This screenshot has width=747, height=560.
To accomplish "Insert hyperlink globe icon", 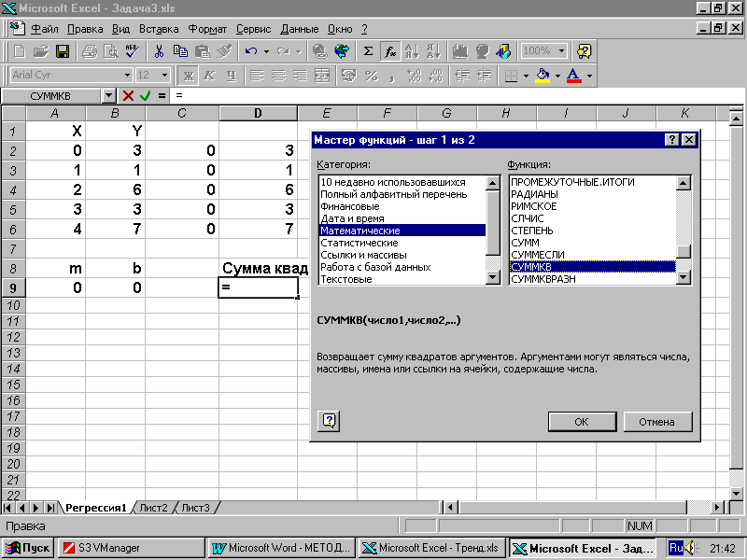I will click(x=320, y=51).
